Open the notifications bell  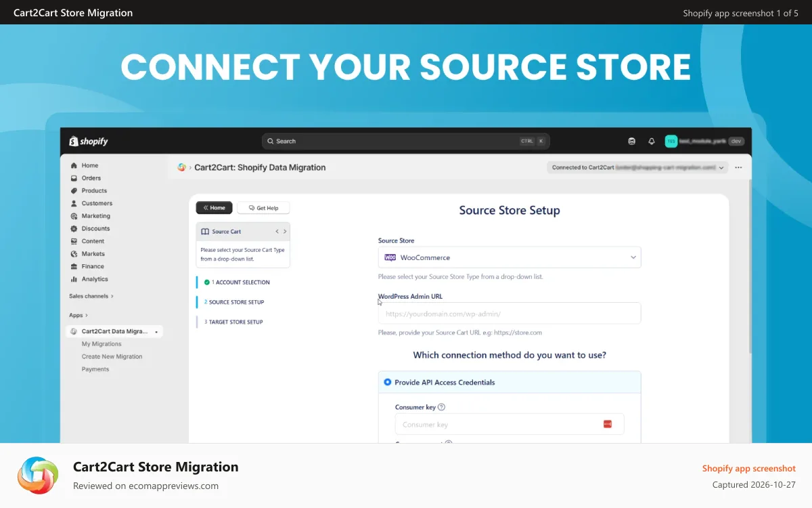(x=652, y=141)
